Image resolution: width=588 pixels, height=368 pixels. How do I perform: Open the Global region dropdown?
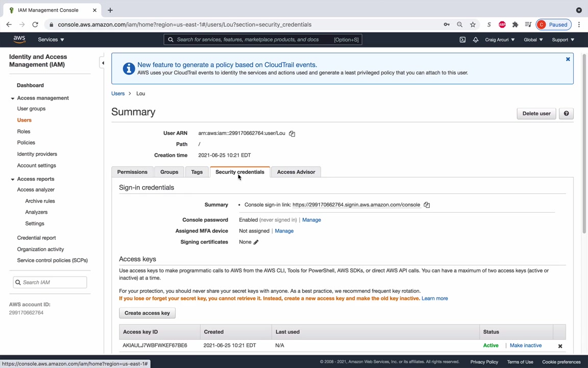pyautogui.click(x=533, y=39)
